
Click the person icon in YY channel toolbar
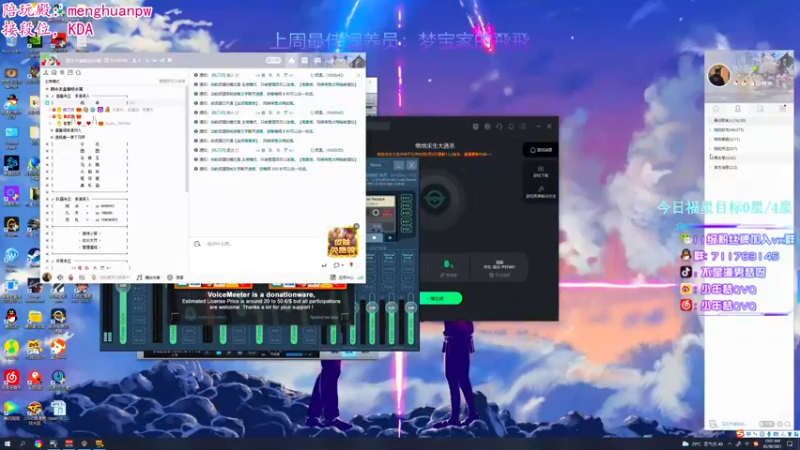(46, 73)
